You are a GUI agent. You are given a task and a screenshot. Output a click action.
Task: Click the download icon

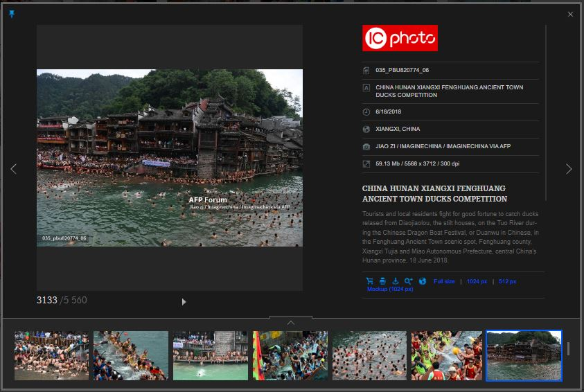(x=396, y=281)
